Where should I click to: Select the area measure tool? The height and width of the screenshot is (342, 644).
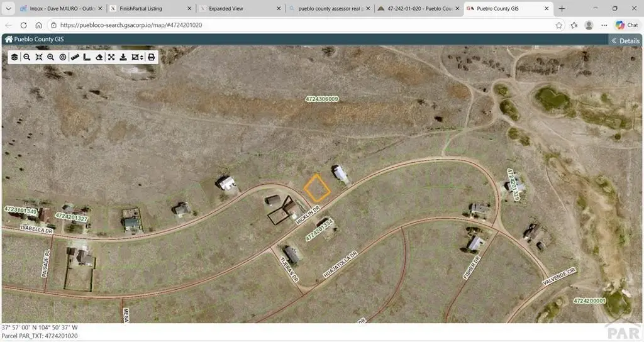(87, 57)
